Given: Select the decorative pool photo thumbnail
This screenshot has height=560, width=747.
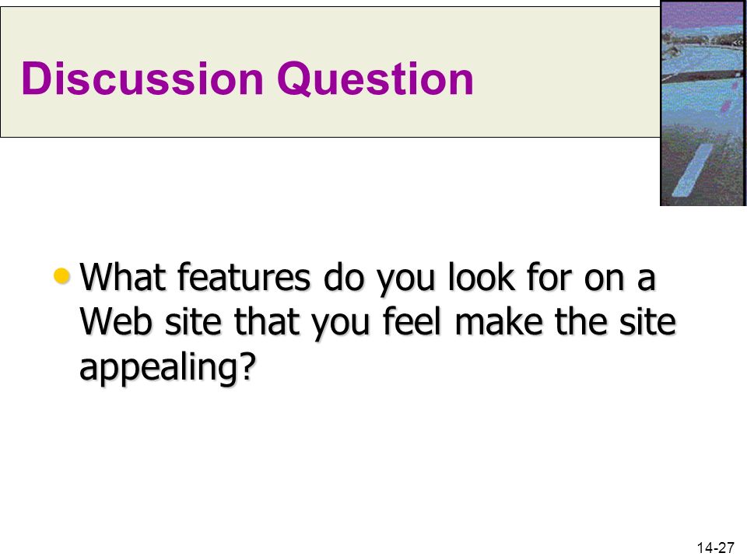Looking at the screenshot, I should 703,103.
